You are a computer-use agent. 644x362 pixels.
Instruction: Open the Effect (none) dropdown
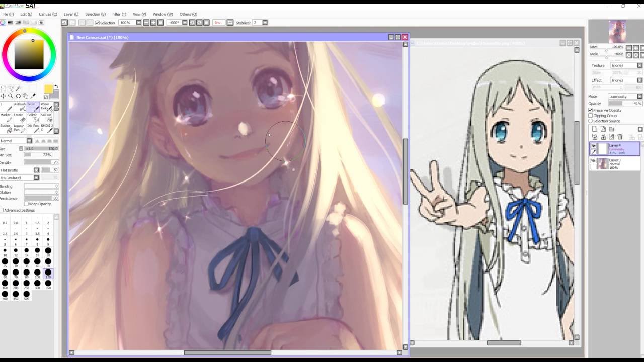[626, 80]
